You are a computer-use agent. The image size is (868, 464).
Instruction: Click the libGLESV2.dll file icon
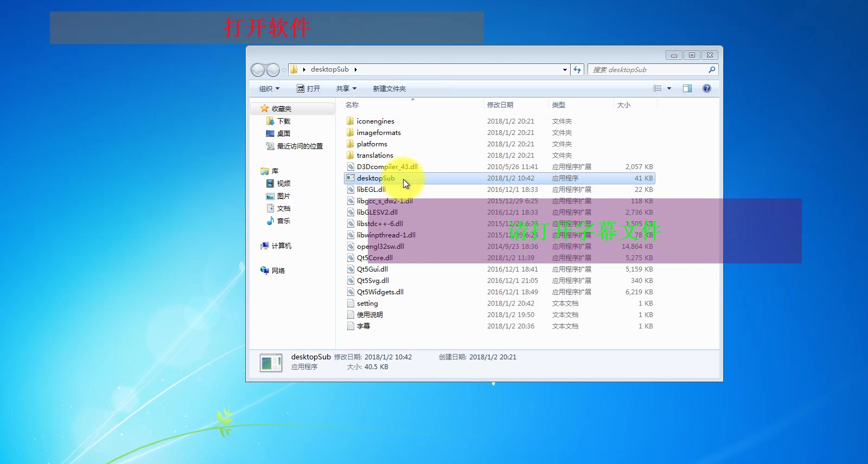pos(350,212)
